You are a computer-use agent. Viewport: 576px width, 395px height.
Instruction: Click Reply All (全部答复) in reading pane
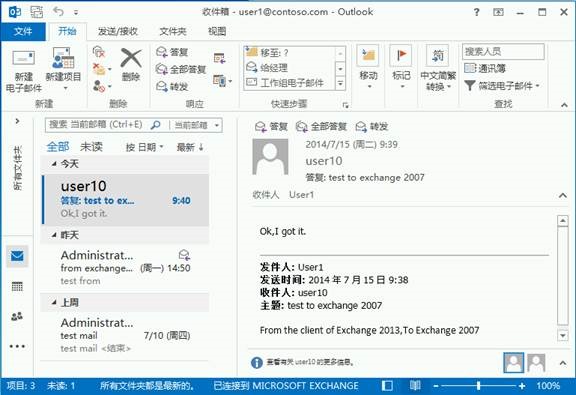[x=321, y=127]
